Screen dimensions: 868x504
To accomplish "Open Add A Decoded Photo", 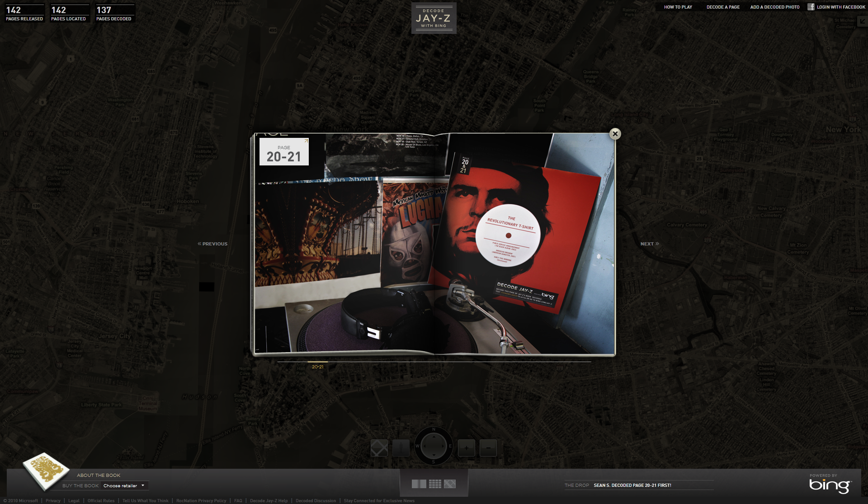I will pos(774,7).
